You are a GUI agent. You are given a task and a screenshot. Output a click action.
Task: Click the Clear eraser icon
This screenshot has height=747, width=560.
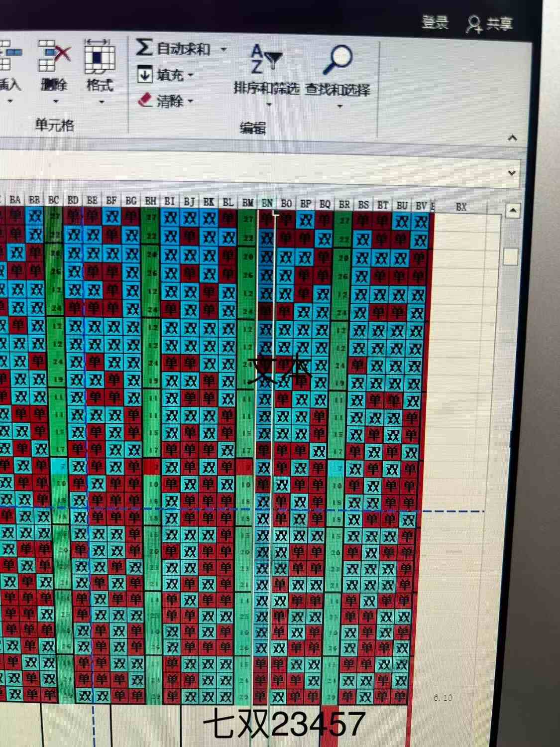[145, 100]
